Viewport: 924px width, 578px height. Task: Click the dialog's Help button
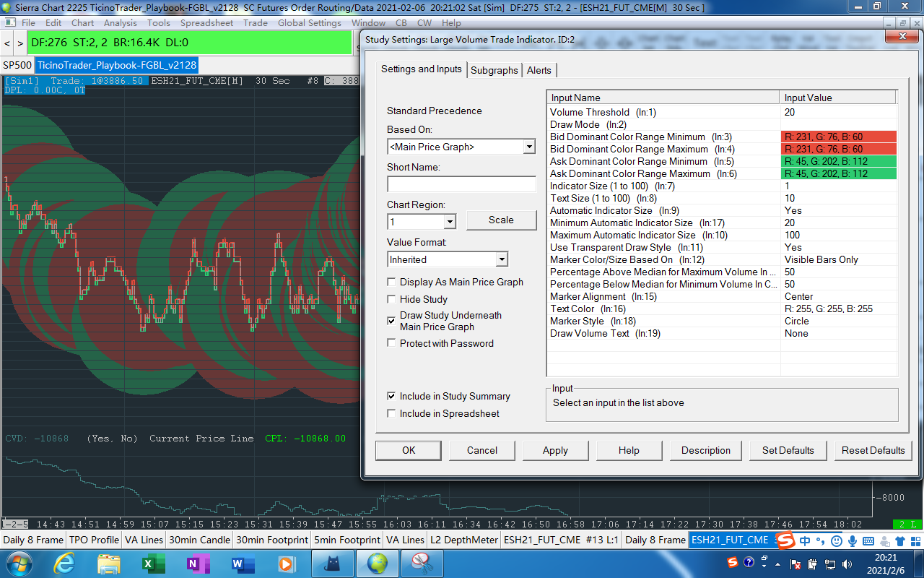(x=629, y=450)
